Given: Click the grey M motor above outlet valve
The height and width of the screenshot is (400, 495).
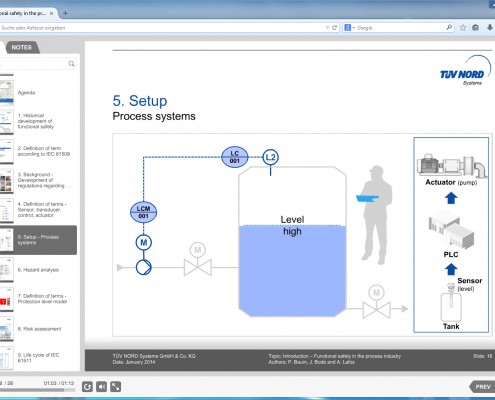Looking at the screenshot, I should click(376, 293).
